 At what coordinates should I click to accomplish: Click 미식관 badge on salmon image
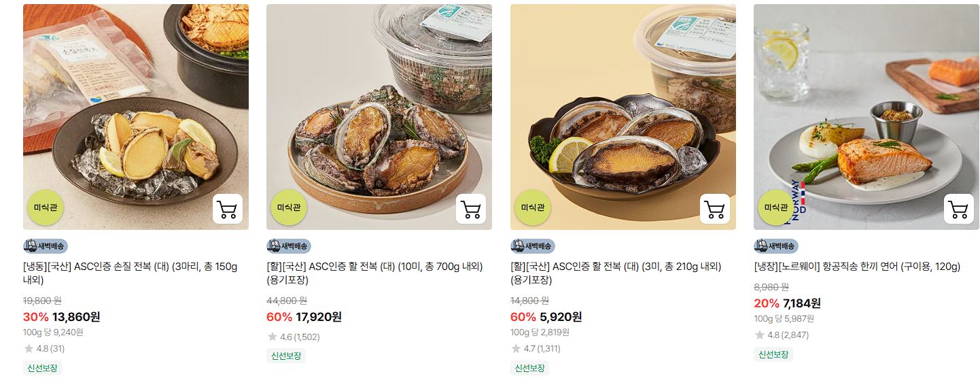(x=776, y=207)
